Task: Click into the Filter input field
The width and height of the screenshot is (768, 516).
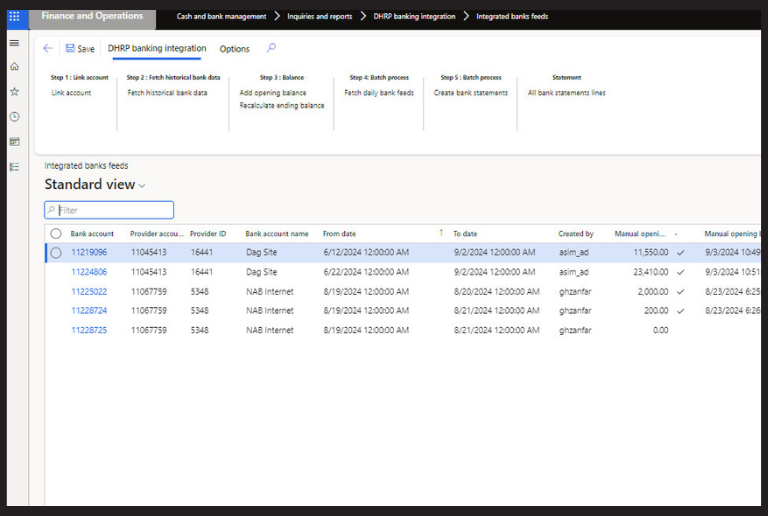Action: pyautogui.click(x=109, y=210)
